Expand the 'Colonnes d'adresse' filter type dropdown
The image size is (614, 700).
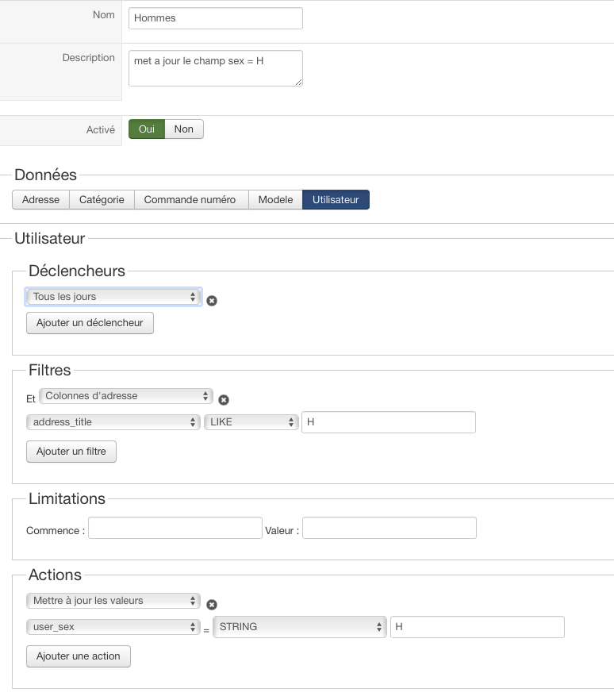pos(126,395)
